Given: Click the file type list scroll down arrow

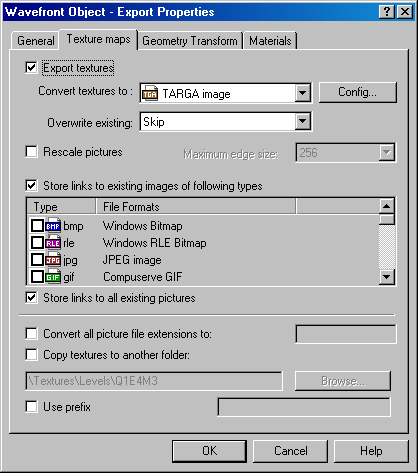Looking at the screenshot, I should tap(387, 277).
